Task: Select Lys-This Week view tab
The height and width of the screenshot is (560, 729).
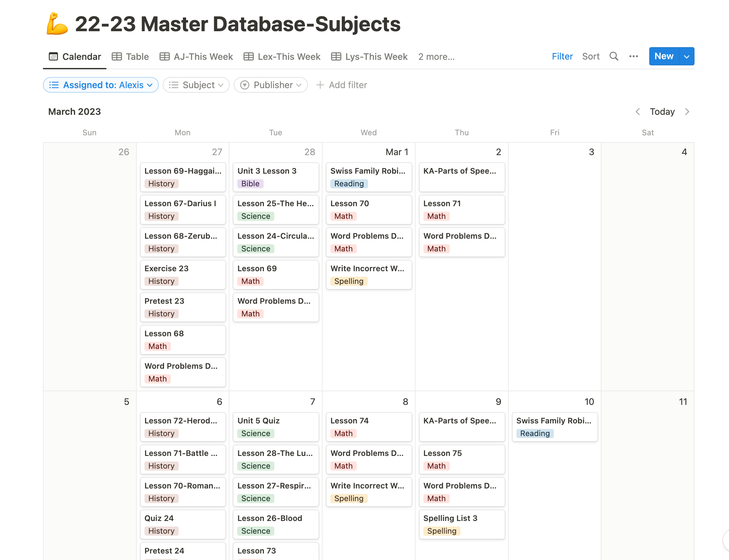Action: point(369,57)
